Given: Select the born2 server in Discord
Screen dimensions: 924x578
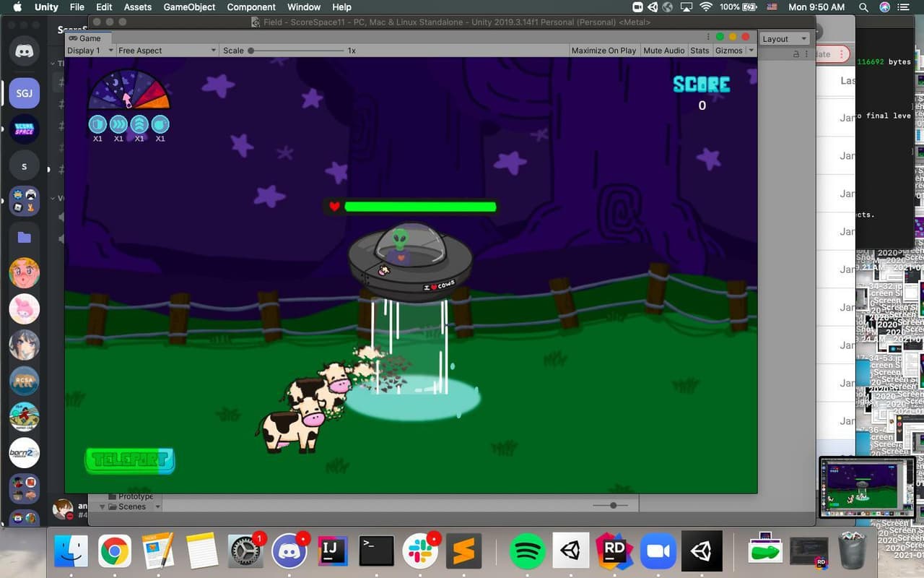Looking at the screenshot, I should pos(24,453).
